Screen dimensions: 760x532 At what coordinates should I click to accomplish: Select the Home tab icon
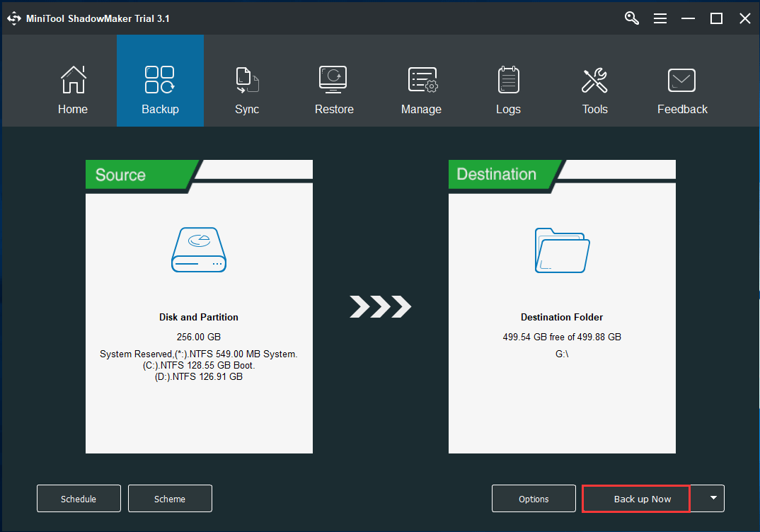coord(73,79)
